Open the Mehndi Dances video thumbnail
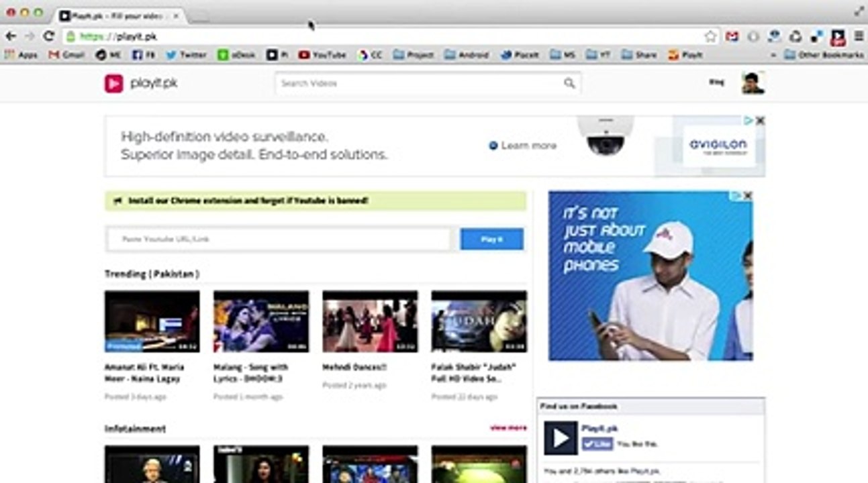868x483 pixels. [x=370, y=321]
